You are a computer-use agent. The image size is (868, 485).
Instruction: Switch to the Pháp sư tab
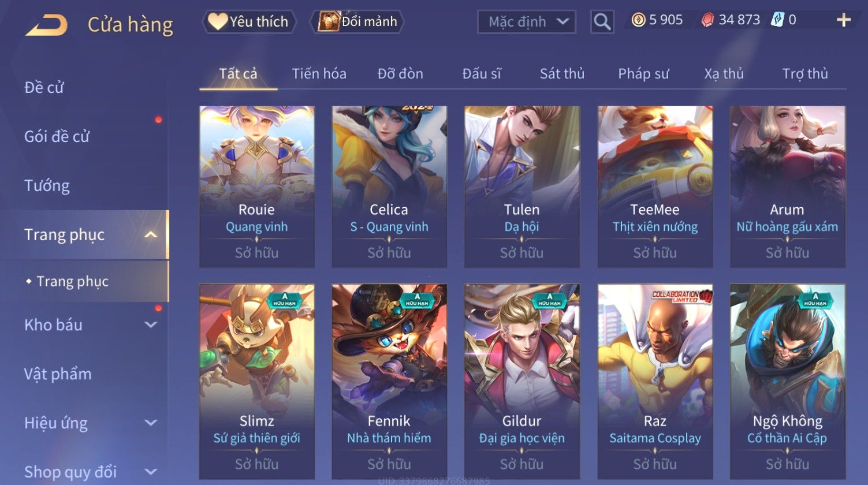pyautogui.click(x=643, y=73)
